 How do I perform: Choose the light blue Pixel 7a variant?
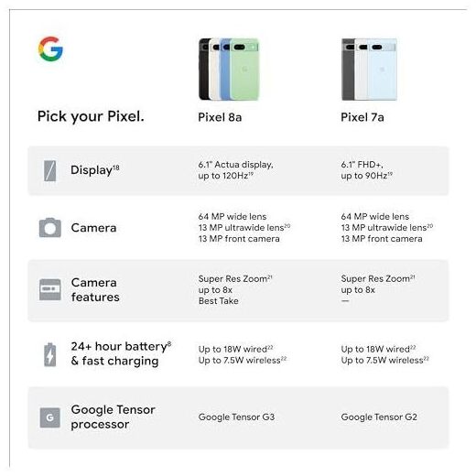pos(383,70)
